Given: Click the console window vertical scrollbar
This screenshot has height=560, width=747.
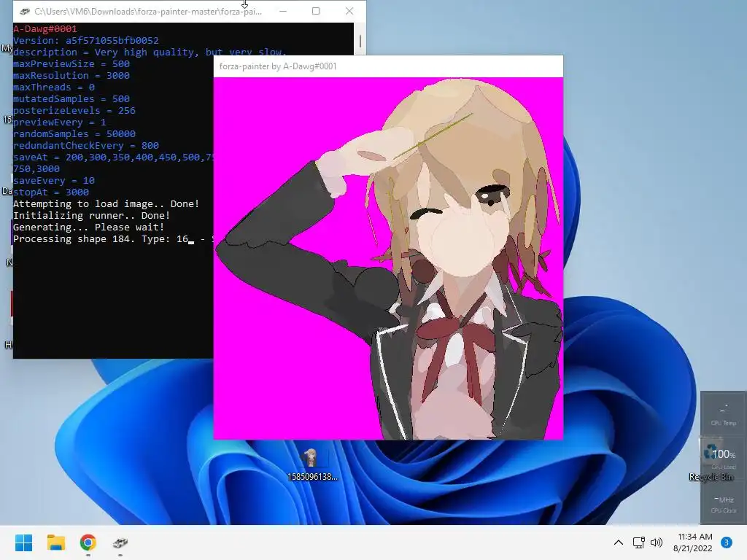Looking at the screenshot, I should point(360,39).
